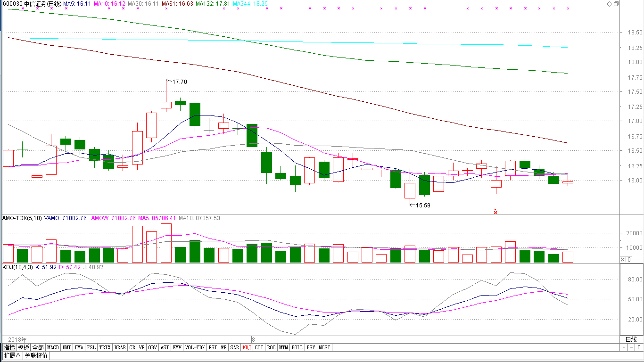
Task: Select the TRIX indicator
Action: tap(105, 347)
